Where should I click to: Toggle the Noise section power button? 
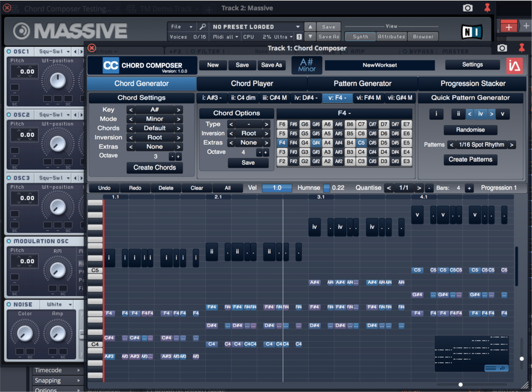pos(9,304)
